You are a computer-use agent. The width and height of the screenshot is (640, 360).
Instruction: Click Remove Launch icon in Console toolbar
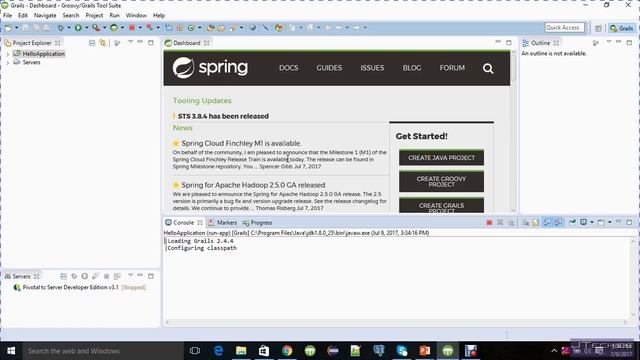click(500, 222)
